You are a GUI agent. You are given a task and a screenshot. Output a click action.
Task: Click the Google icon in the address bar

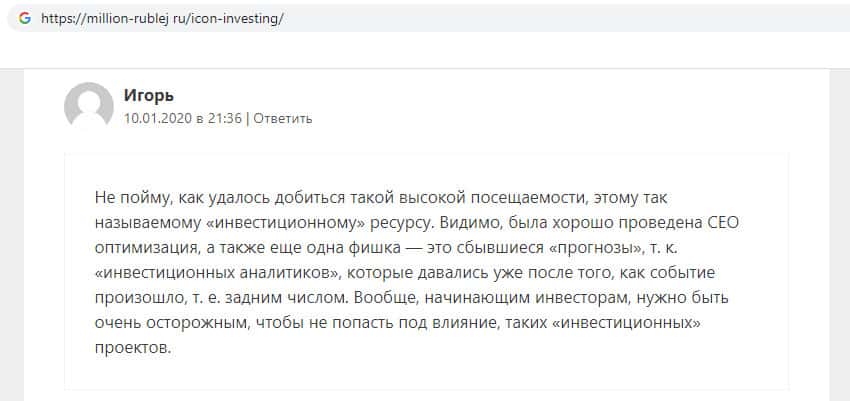[24, 18]
